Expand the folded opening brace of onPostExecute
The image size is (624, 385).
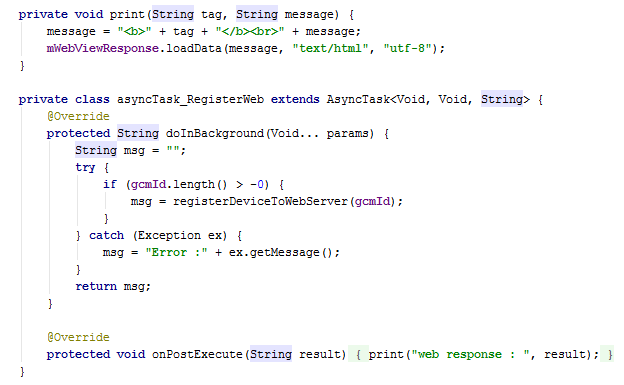pos(358,354)
